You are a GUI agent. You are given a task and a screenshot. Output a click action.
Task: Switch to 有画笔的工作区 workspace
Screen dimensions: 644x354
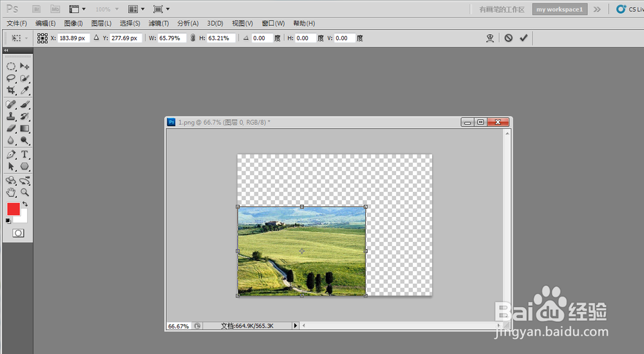point(502,10)
